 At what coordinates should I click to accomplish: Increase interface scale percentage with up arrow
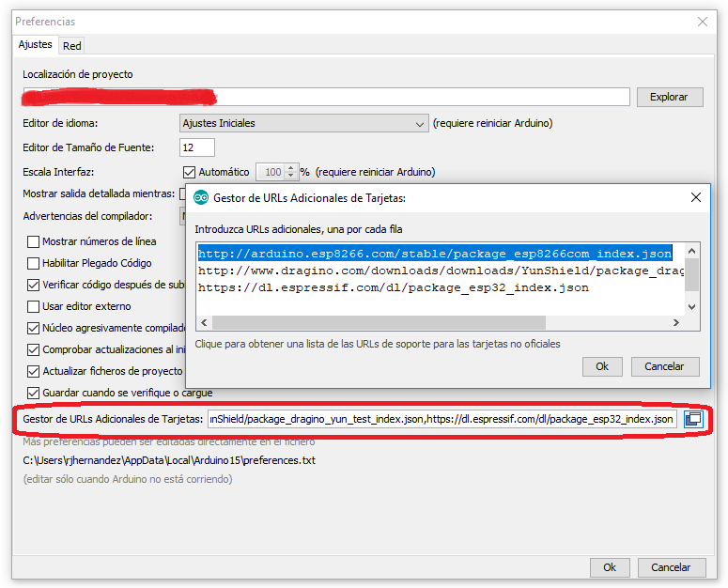coord(290,168)
